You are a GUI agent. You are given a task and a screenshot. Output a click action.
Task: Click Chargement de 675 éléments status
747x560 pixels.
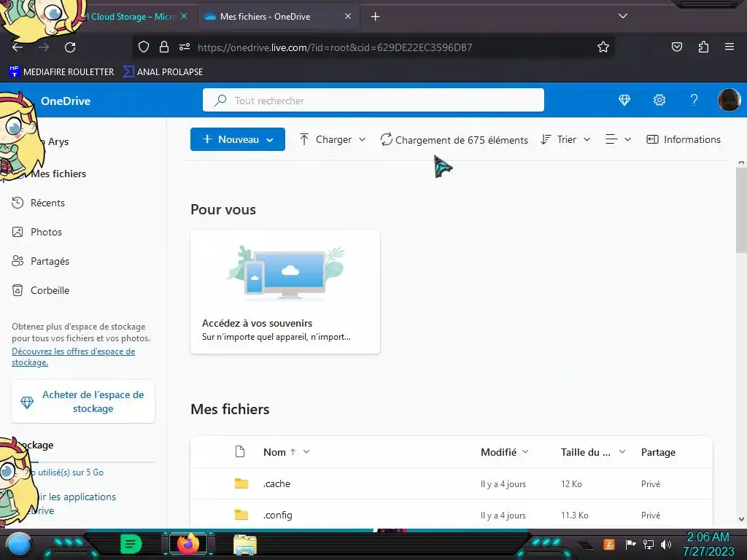tap(454, 140)
